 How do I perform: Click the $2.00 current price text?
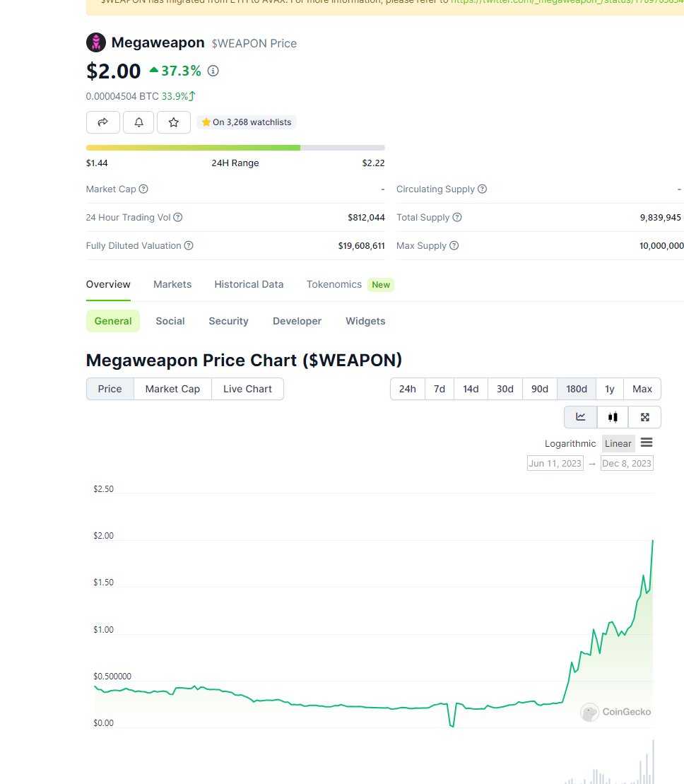114,71
